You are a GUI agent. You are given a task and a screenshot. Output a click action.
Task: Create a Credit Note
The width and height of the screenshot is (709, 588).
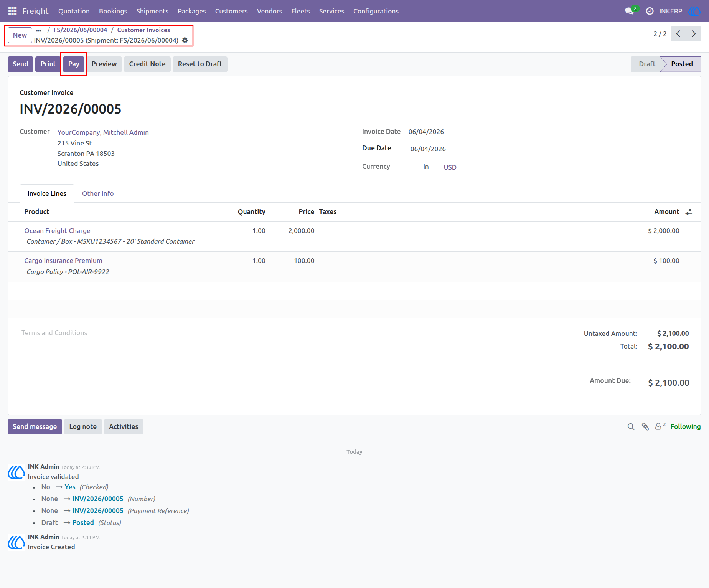[x=147, y=64]
